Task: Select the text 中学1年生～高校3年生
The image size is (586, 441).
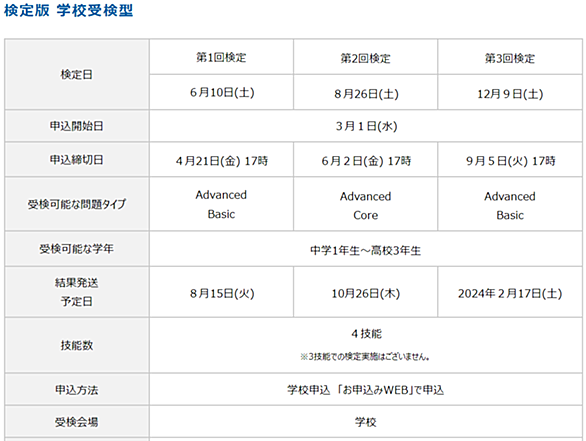Action: [366, 250]
